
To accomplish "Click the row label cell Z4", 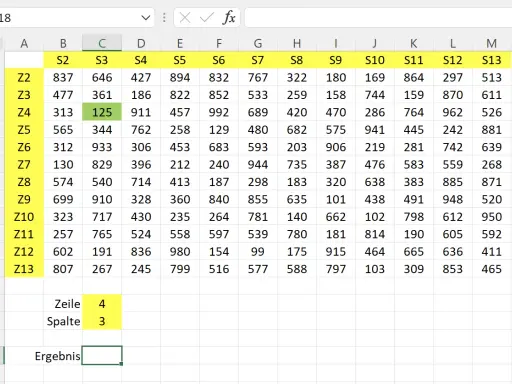I will click(x=24, y=112).
